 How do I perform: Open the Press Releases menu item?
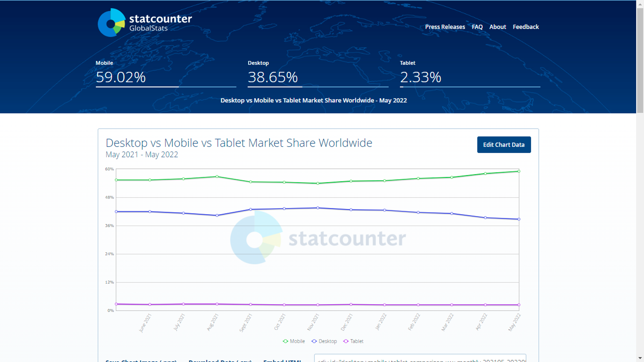(445, 27)
